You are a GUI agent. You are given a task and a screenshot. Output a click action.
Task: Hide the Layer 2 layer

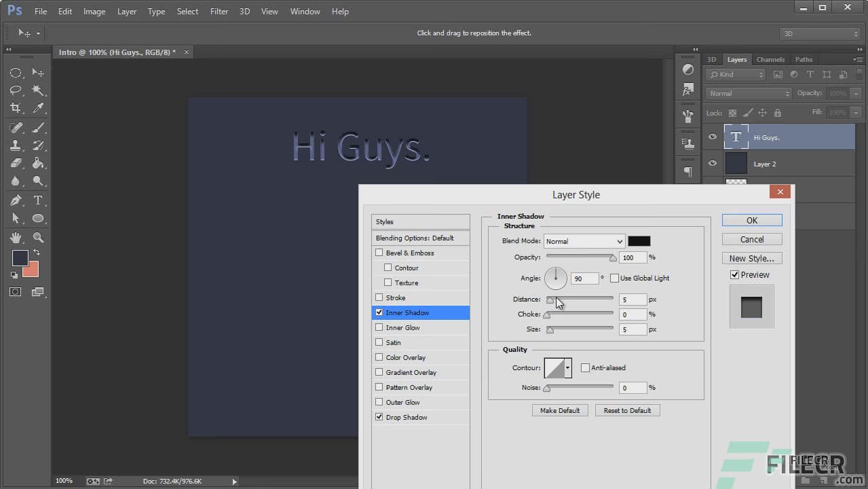tap(712, 163)
